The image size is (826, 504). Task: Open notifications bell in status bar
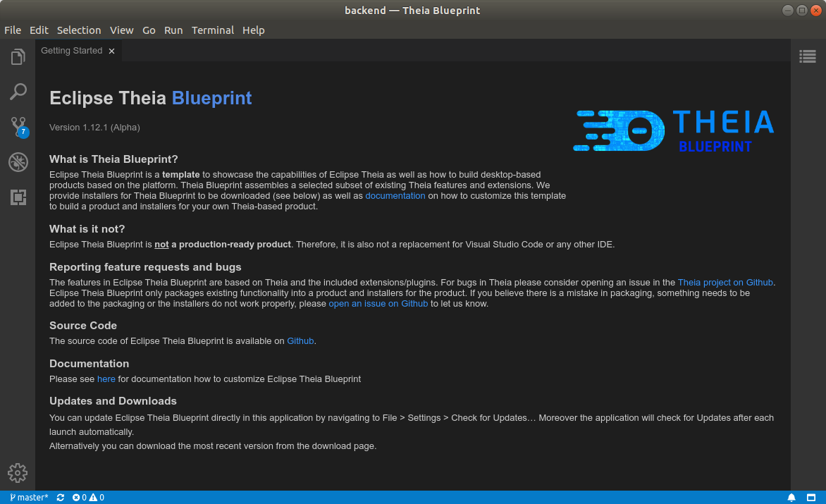pos(791,498)
